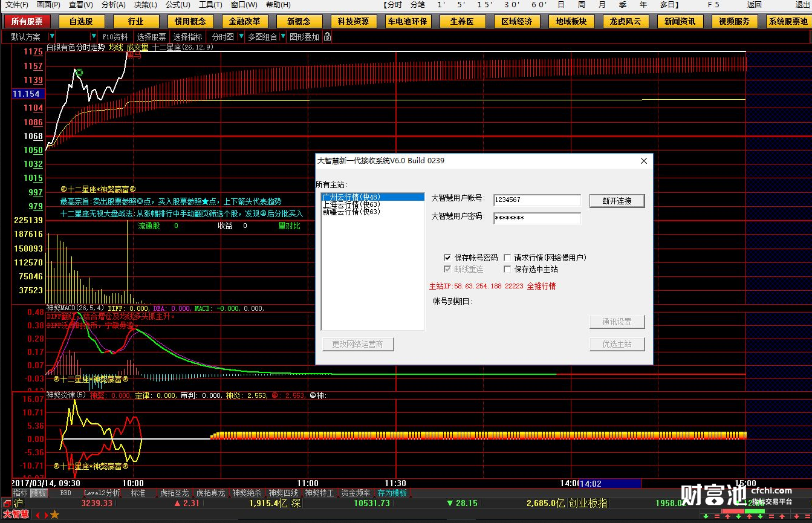This screenshot has height=523, width=812.
Task: Open the F10资料 toolbar item
Action: click(x=115, y=37)
